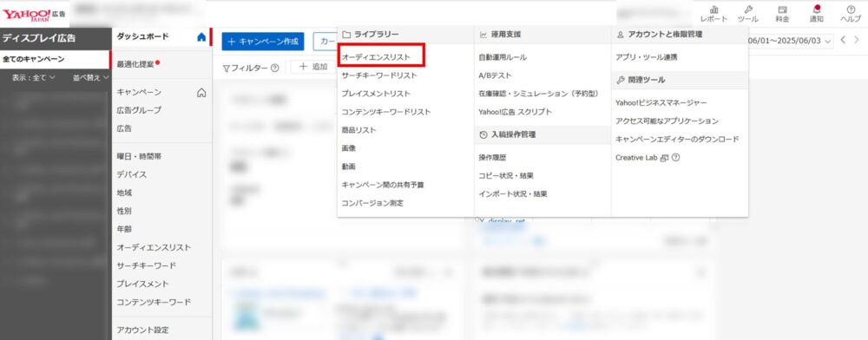Viewport: 868px width, 340px height.
Task: Select 商品リスト menu item
Action: (358, 130)
